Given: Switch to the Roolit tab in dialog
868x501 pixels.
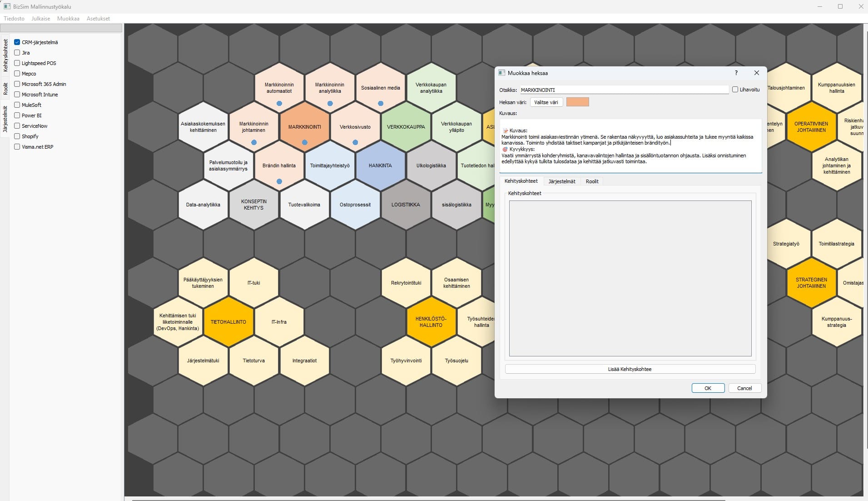Looking at the screenshot, I should point(592,181).
